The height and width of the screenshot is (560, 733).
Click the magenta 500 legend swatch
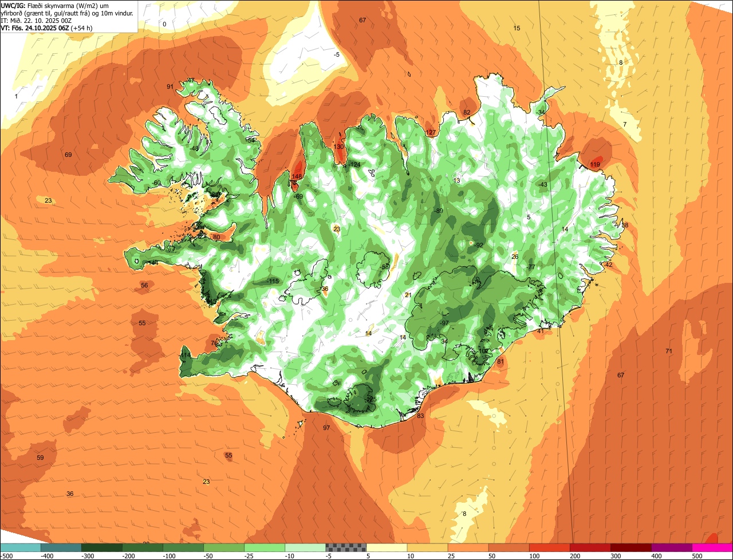(x=712, y=547)
